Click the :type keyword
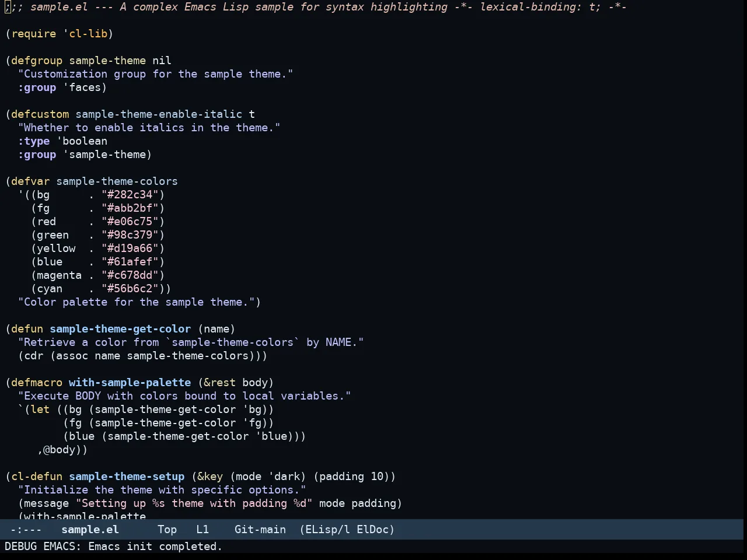The image size is (747, 560). coord(34,141)
